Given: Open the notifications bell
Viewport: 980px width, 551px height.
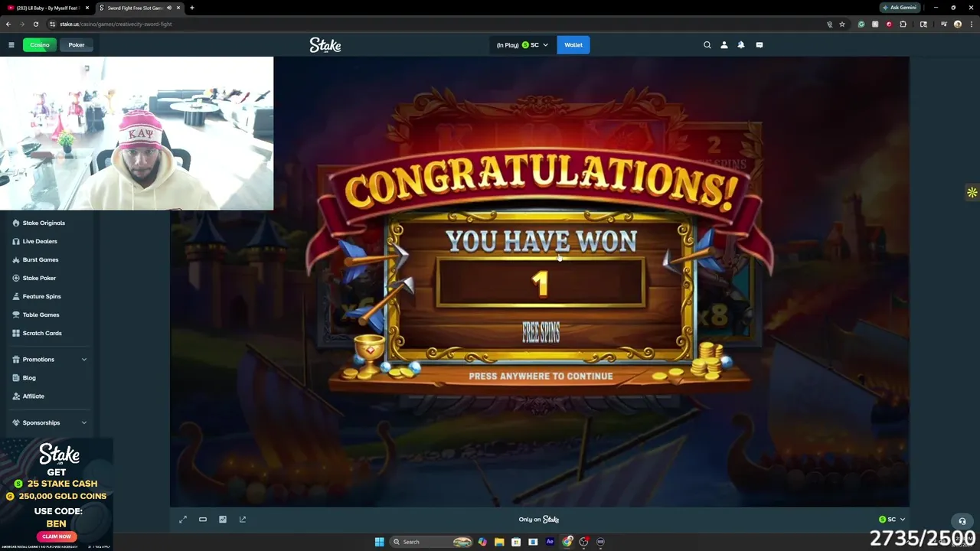Looking at the screenshot, I should pos(741,45).
